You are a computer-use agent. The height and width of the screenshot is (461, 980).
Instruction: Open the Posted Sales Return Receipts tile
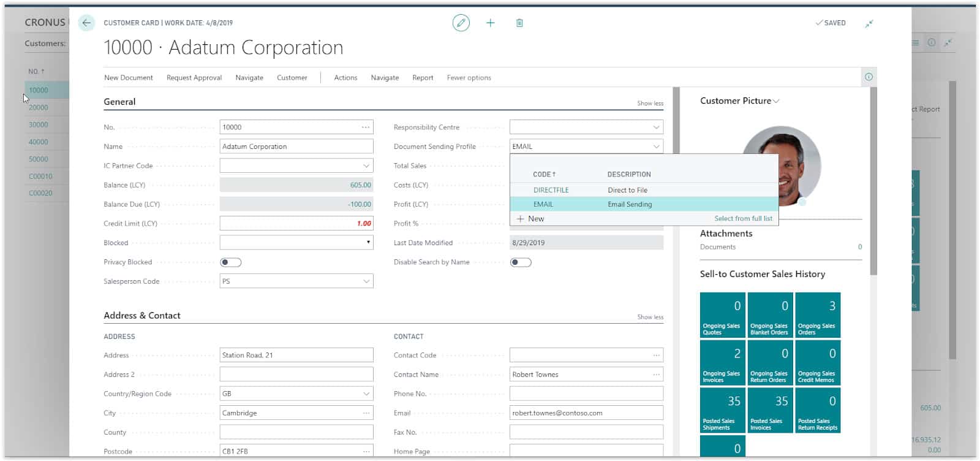pyautogui.click(x=818, y=410)
